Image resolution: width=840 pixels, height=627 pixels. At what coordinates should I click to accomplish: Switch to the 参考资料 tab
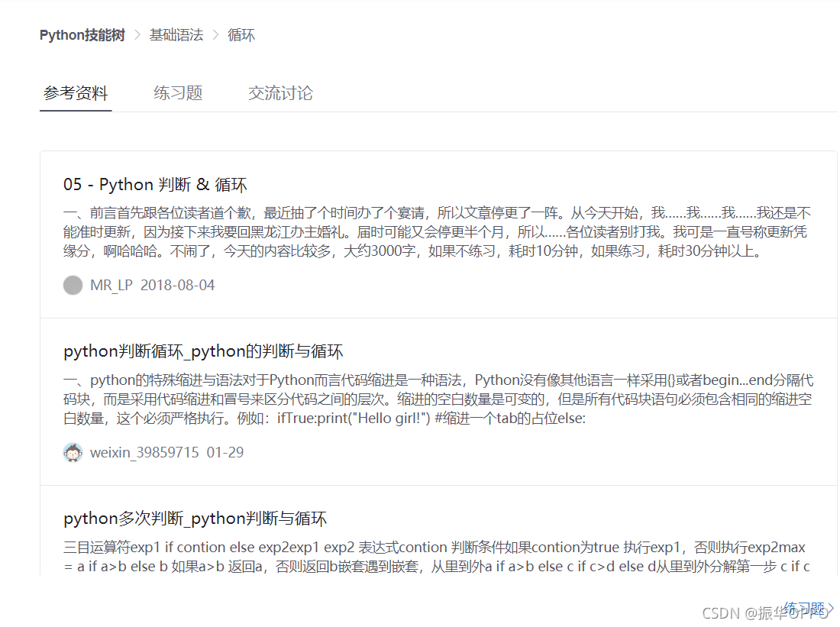coord(76,93)
